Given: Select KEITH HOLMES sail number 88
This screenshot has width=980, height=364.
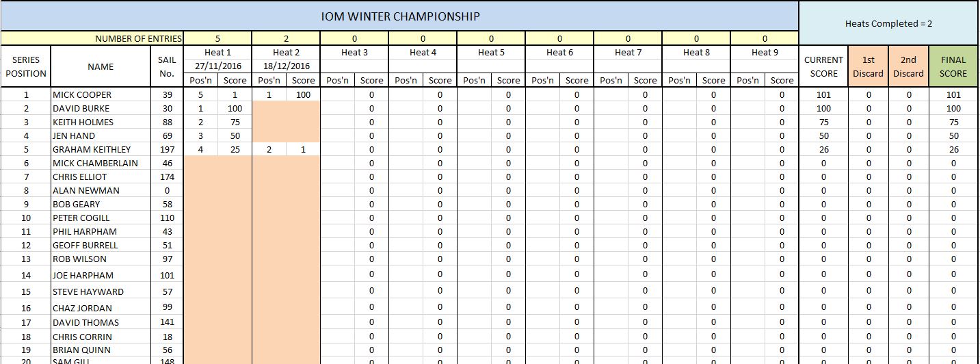Looking at the screenshot, I should click(x=167, y=122).
